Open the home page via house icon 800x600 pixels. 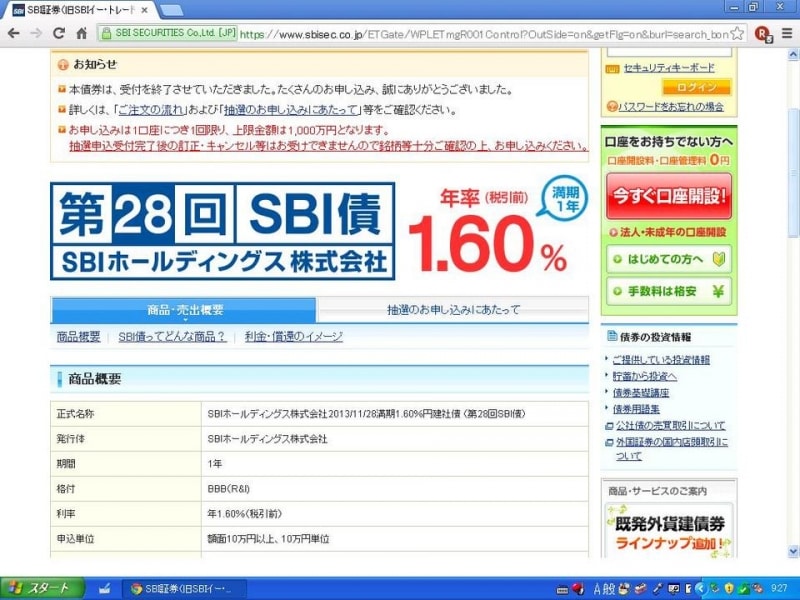(82, 34)
